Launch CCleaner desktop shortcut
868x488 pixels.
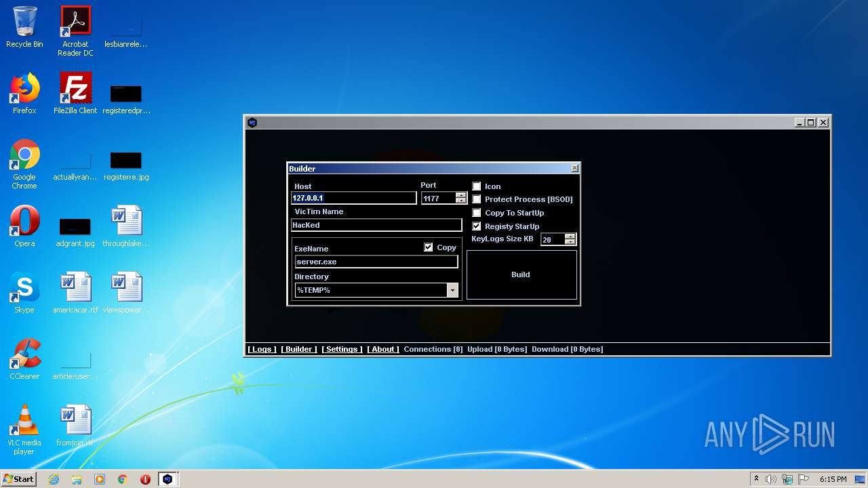pyautogui.click(x=24, y=359)
